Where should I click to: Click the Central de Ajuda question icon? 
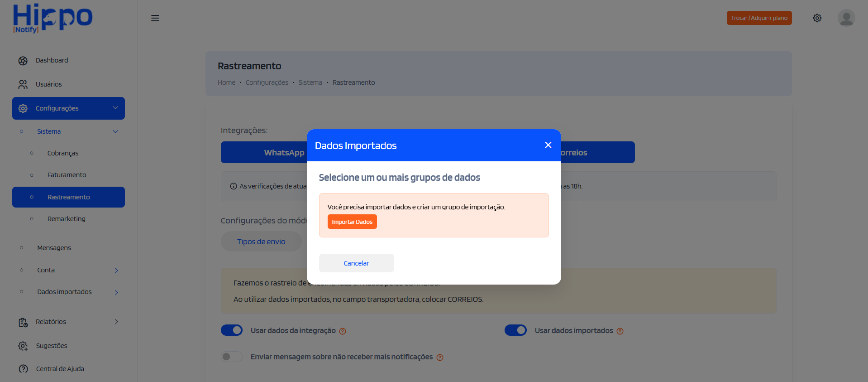23,369
